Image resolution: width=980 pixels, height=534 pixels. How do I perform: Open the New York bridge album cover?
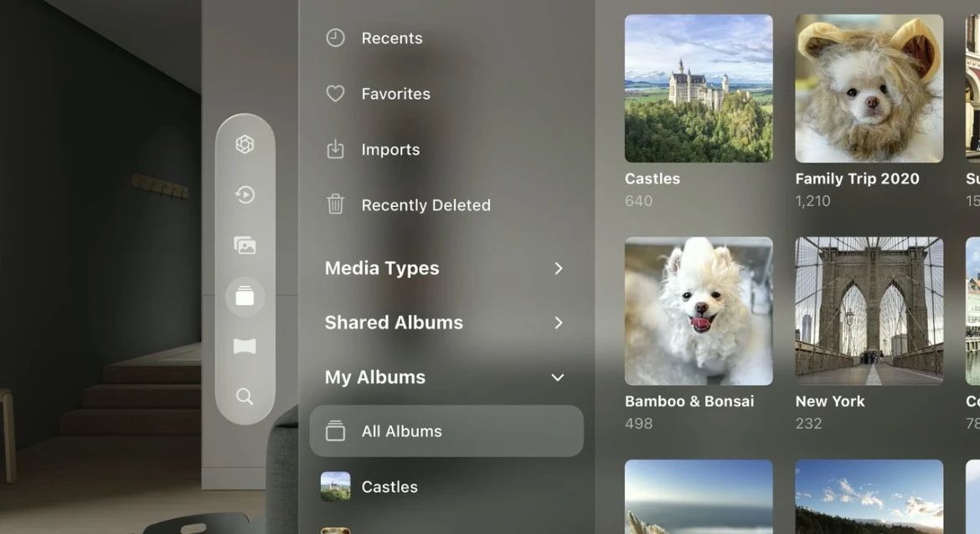click(x=869, y=311)
